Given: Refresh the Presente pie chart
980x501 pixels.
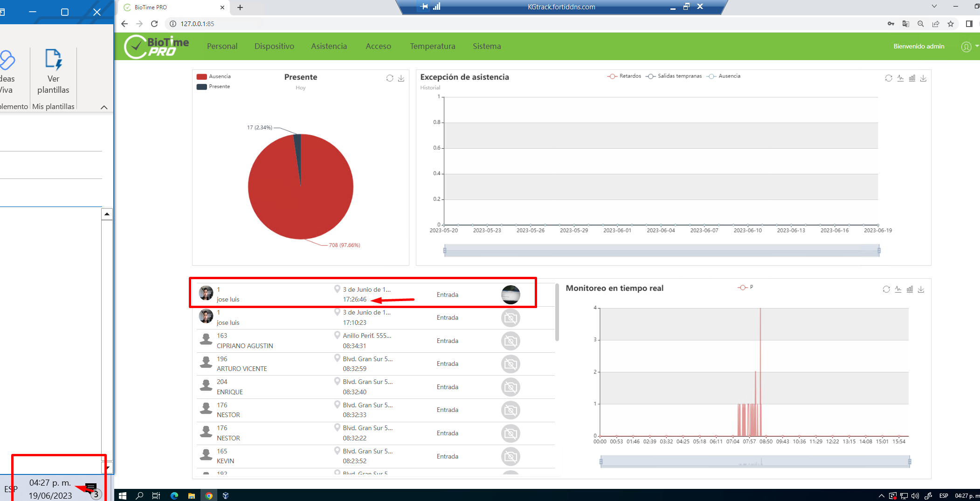Looking at the screenshot, I should pyautogui.click(x=390, y=78).
